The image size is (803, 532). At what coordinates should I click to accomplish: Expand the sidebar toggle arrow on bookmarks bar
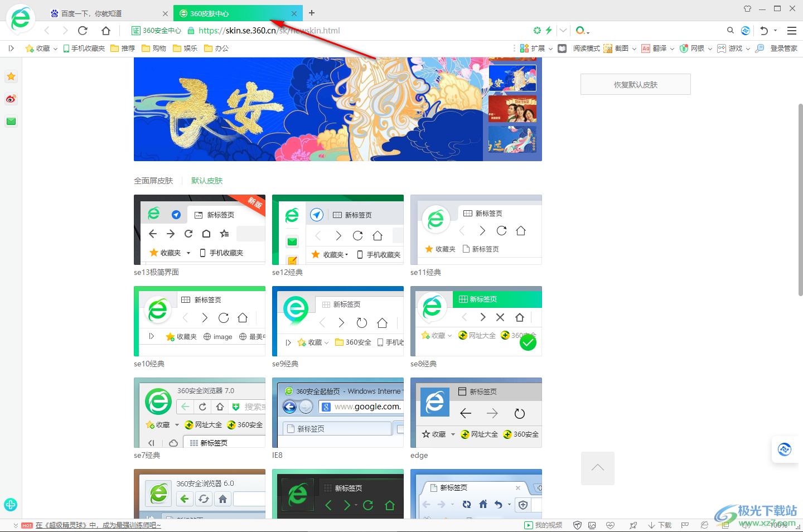click(11, 49)
